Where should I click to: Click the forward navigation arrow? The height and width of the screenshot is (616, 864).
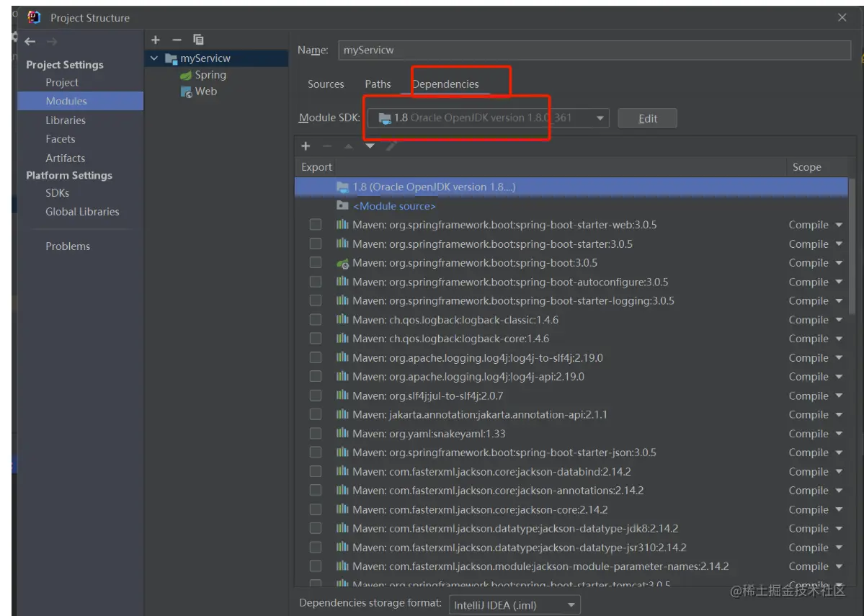(x=52, y=41)
